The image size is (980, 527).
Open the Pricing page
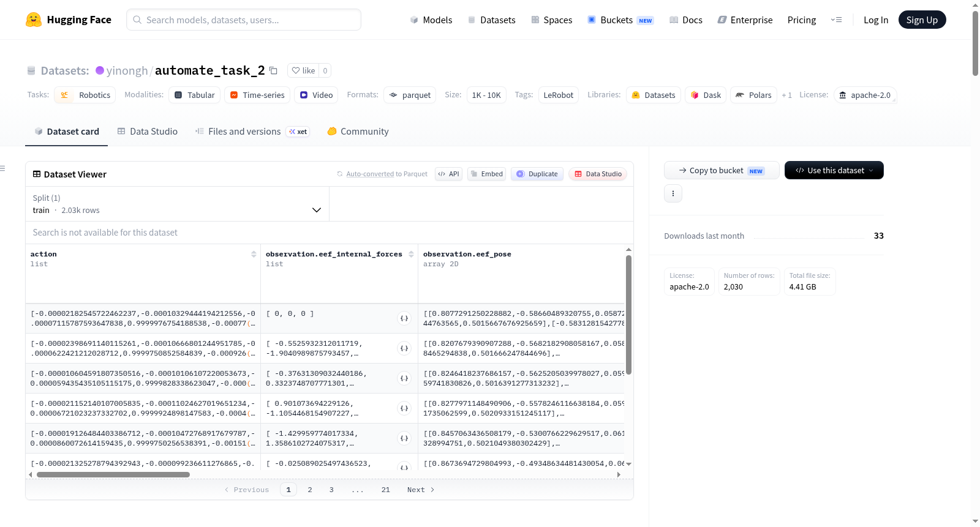802,20
